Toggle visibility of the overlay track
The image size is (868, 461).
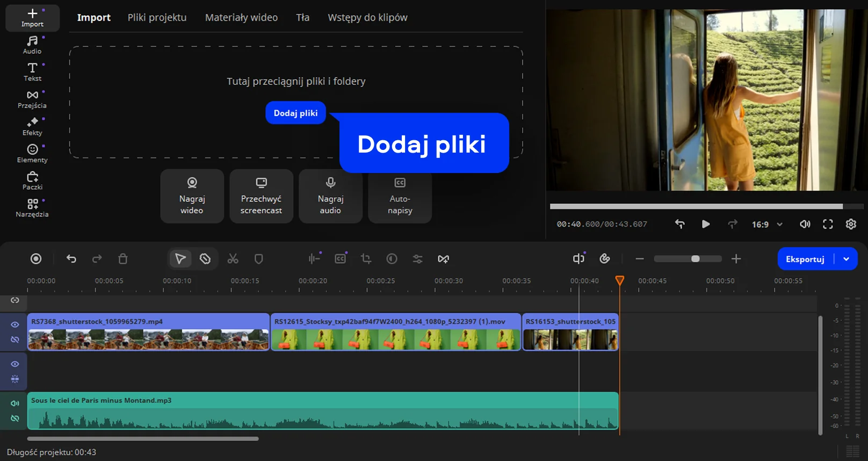tap(15, 364)
